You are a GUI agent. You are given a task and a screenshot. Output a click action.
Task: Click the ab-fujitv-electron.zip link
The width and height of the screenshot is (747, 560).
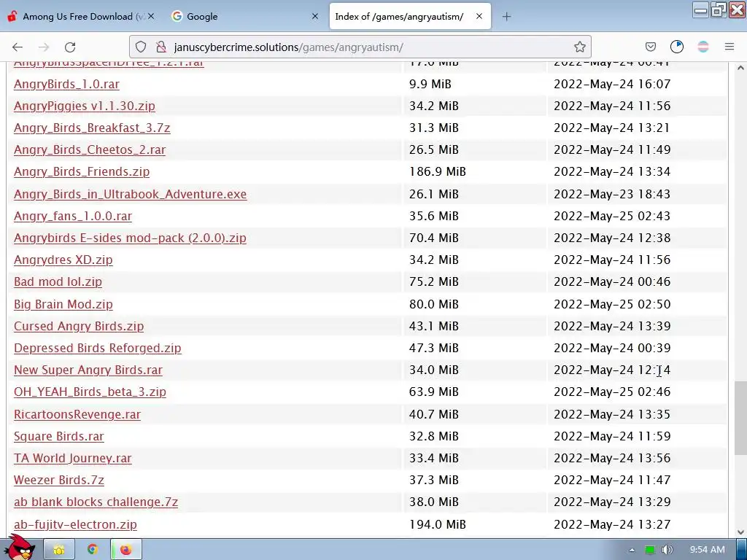75,524
